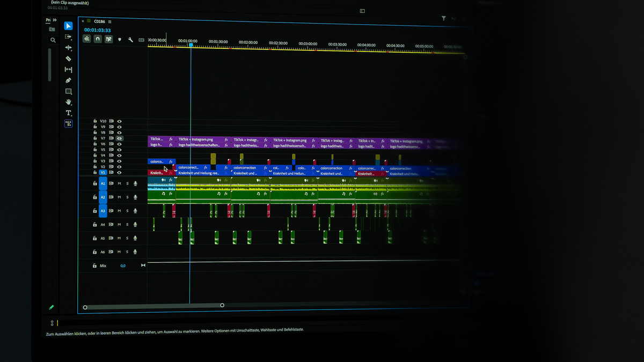Open the timeline panel menu
This screenshot has width=644, height=362.
coord(109,21)
